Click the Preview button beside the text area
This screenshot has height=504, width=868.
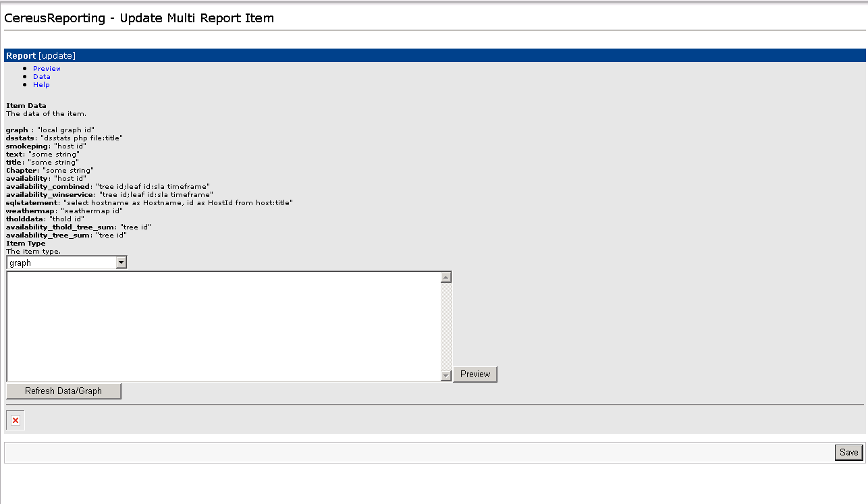(475, 374)
